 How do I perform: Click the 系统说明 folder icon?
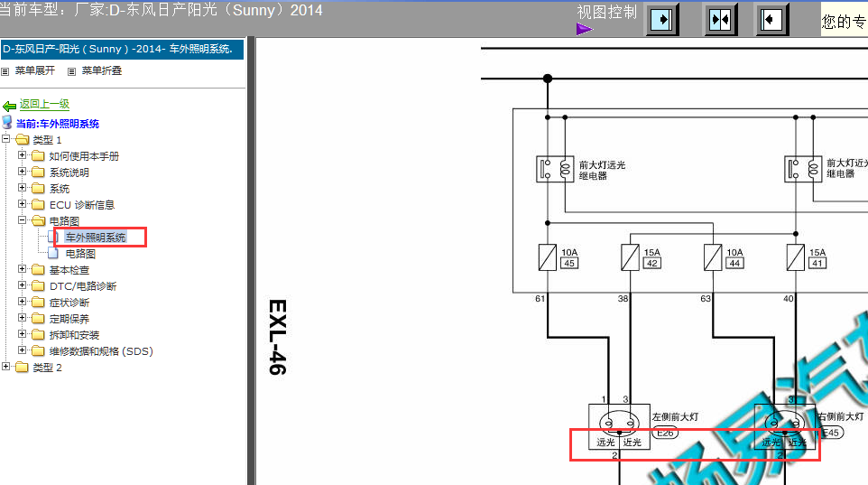click(x=38, y=172)
